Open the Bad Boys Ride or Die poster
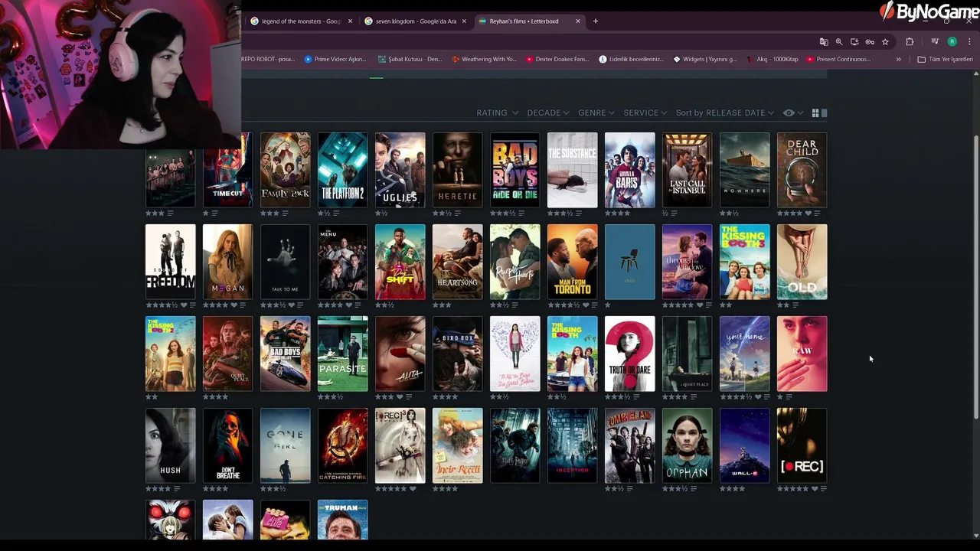Image resolution: width=980 pixels, height=551 pixels. tap(514, 170)
